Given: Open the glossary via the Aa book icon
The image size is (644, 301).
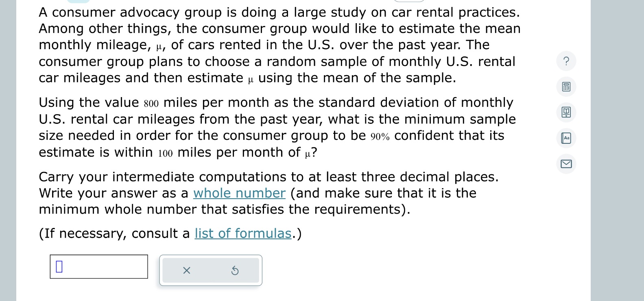Looking at the screenshot, I should pos(566,138).
